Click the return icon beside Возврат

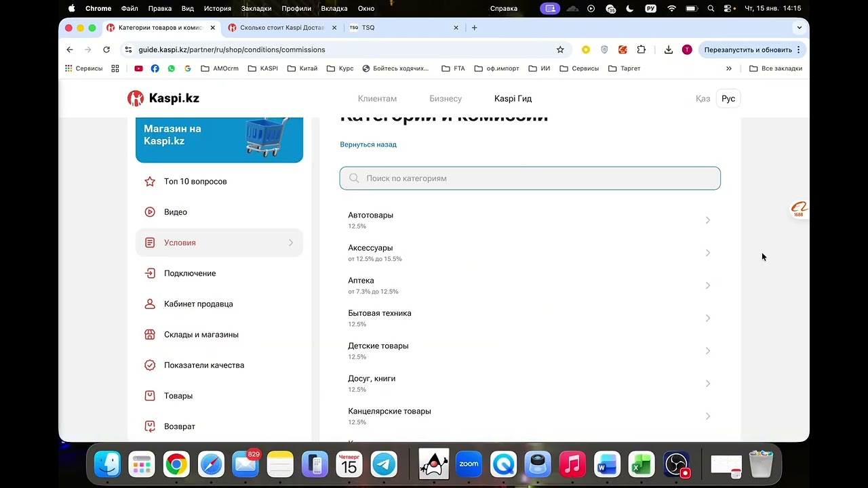click(150, 426)
